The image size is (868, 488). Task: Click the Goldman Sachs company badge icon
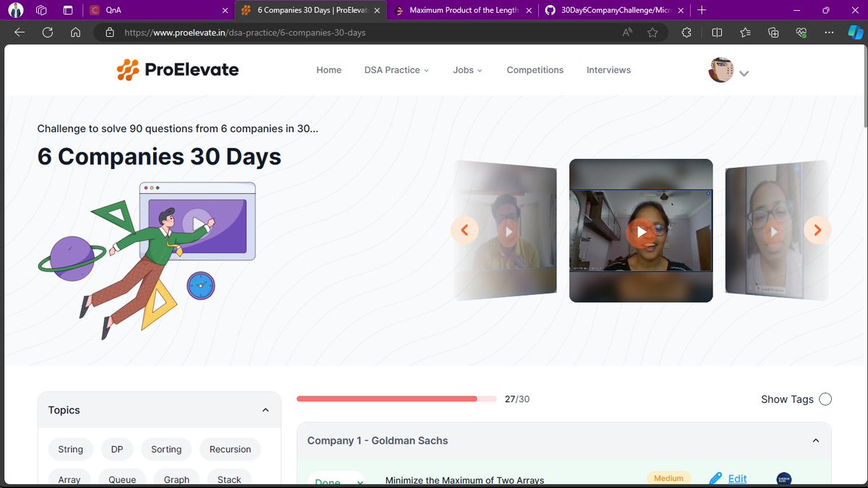pyautogui.click(x=783, y=479)
